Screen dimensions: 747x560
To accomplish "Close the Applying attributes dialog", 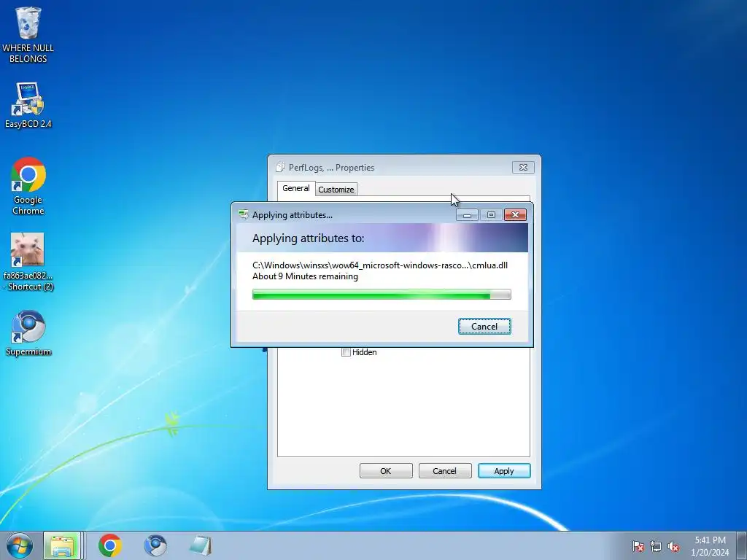I will (516, 215).
